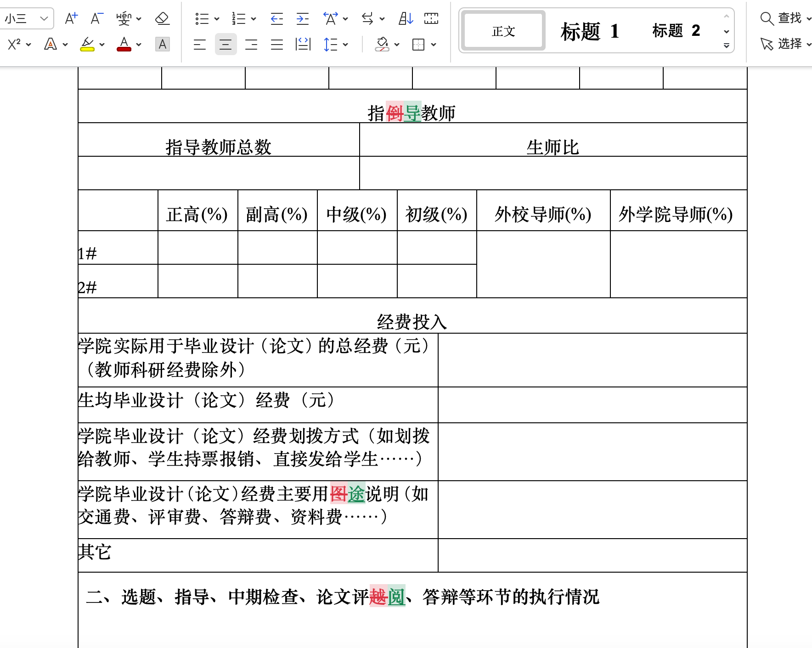Click the sort A-Z icon
Viewport: 812px width, 648px height.
click(x=406, y=18)
